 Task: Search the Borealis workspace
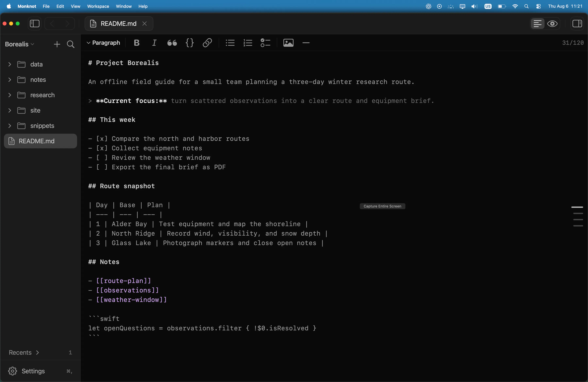pyautogui.click(x=71, y=44)
